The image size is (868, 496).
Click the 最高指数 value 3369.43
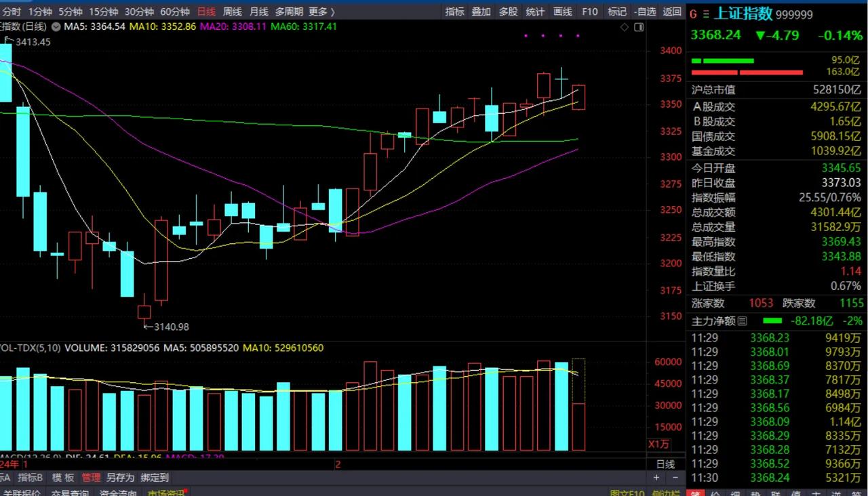click(841, 242)
